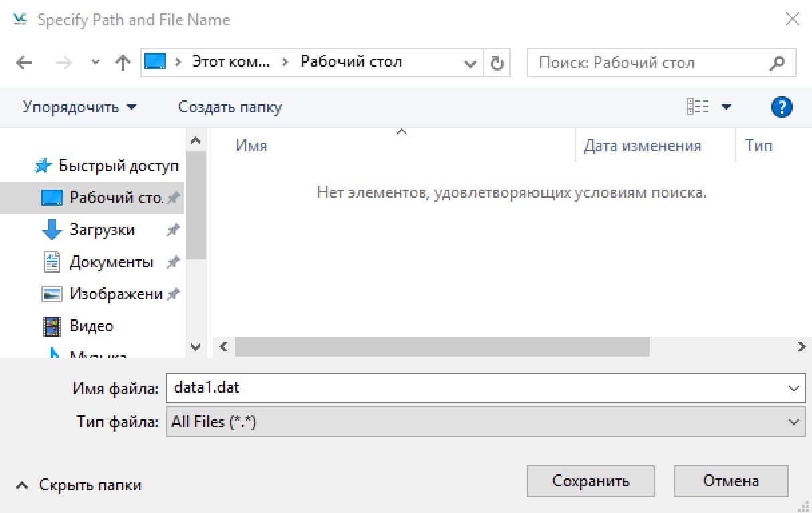Open the recent locations dropdown arrow
Viewport: 812px width, 513px height.
coord(96,63)
